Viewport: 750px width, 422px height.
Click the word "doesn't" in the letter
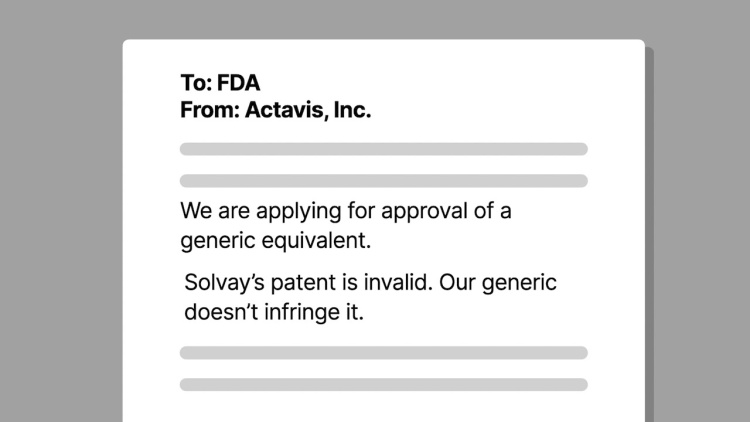coord(221,312)
